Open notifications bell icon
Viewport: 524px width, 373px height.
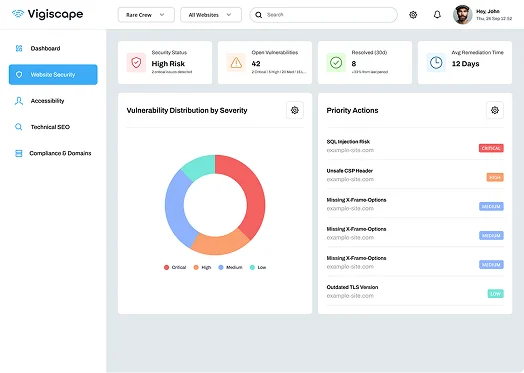tap(437, 15)
